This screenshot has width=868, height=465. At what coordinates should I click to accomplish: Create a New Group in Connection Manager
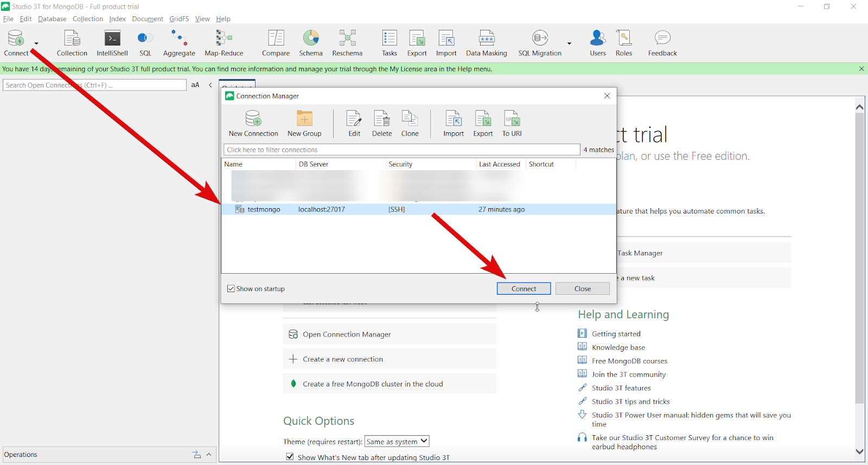coord(304,124)
